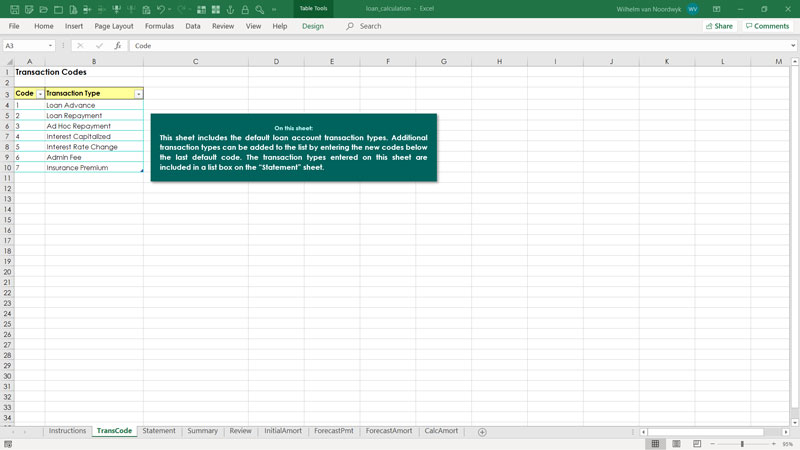Switch to Page Break Preview icon

[697, 444]
